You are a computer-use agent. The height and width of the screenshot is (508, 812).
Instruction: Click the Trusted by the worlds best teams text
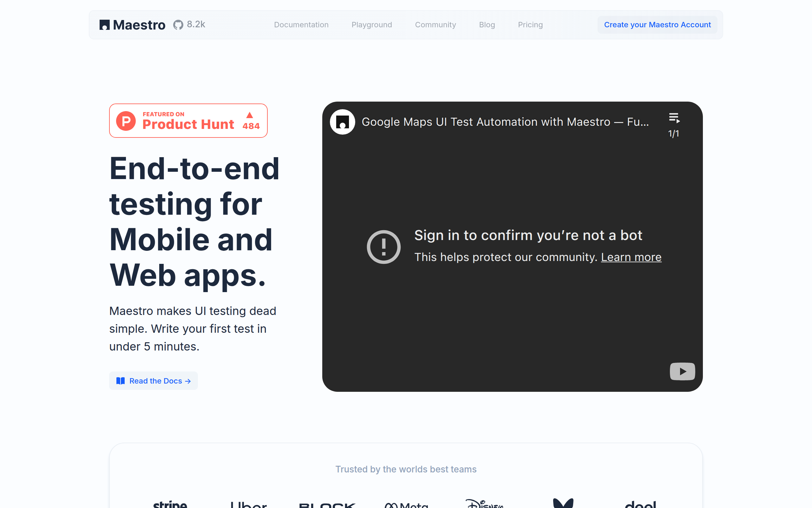pos(406,469)
